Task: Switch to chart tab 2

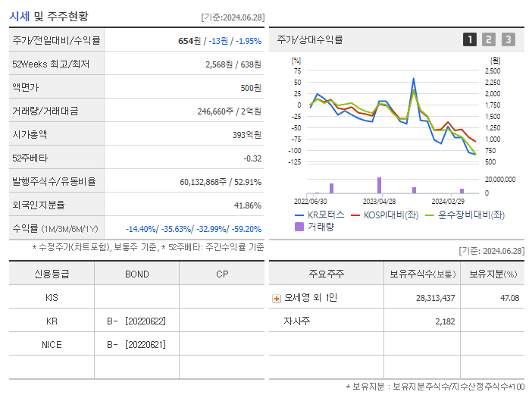Action: [489, 39]
